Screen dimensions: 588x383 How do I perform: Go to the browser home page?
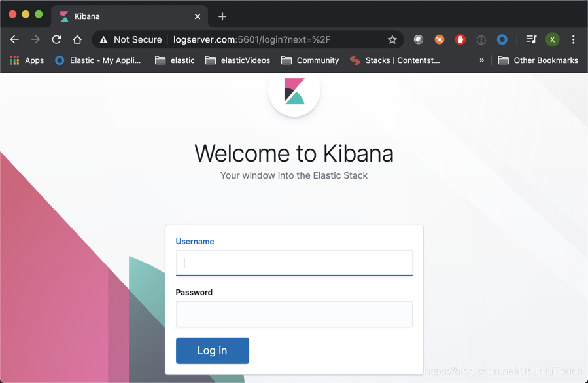click(77, 39)
